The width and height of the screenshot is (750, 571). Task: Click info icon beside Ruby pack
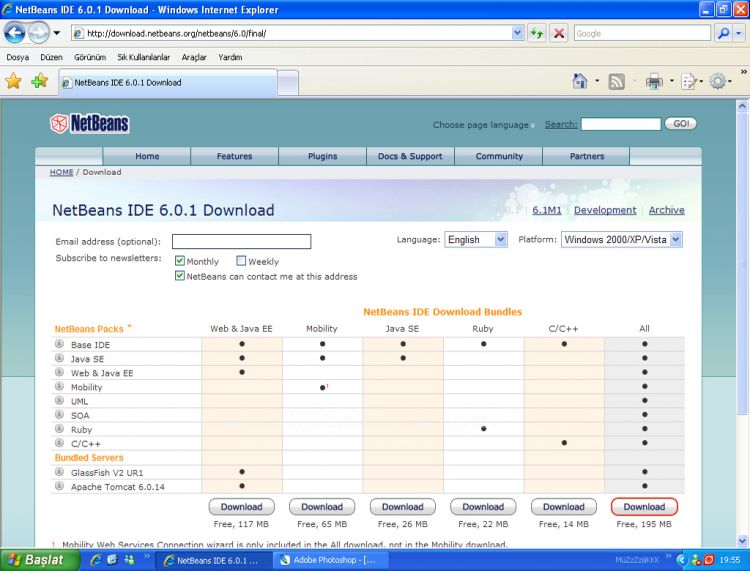59,428
